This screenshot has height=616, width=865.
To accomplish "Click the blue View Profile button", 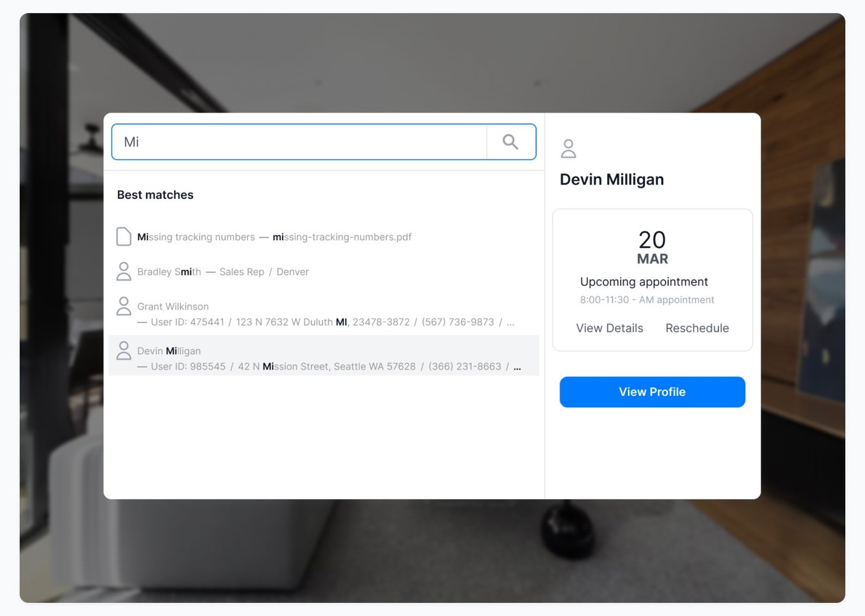I will pyautogui.click(x=652, y=392).
